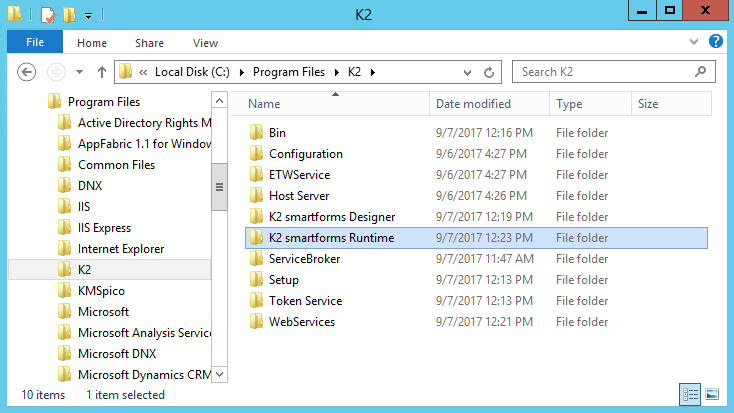This screenshot has width=734, height=413.
Task: Go back with the Back arrow button
Action: (x=27, y=72)
